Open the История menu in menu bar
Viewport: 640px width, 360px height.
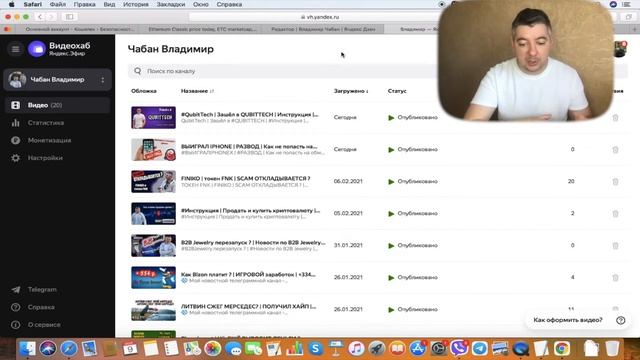136,4
